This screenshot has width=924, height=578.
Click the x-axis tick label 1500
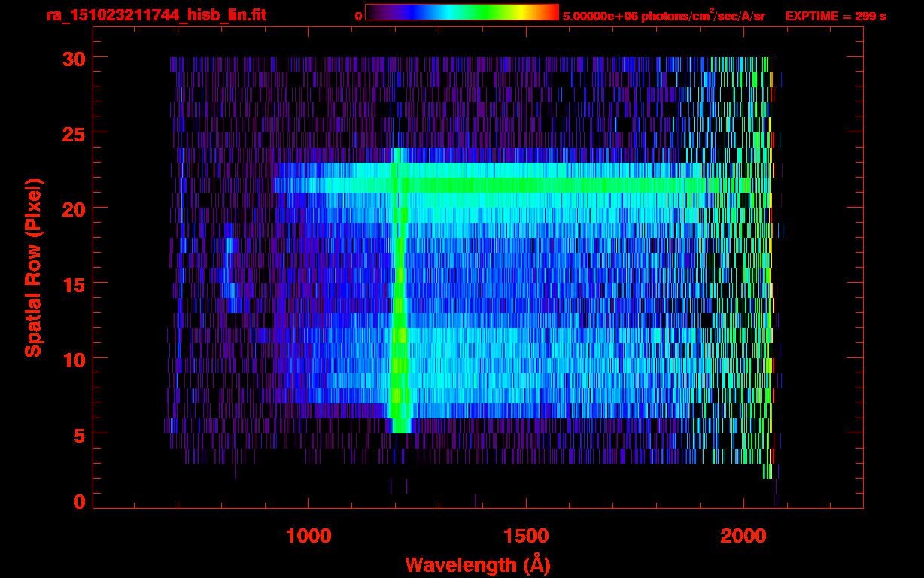[x=526, y=535]
